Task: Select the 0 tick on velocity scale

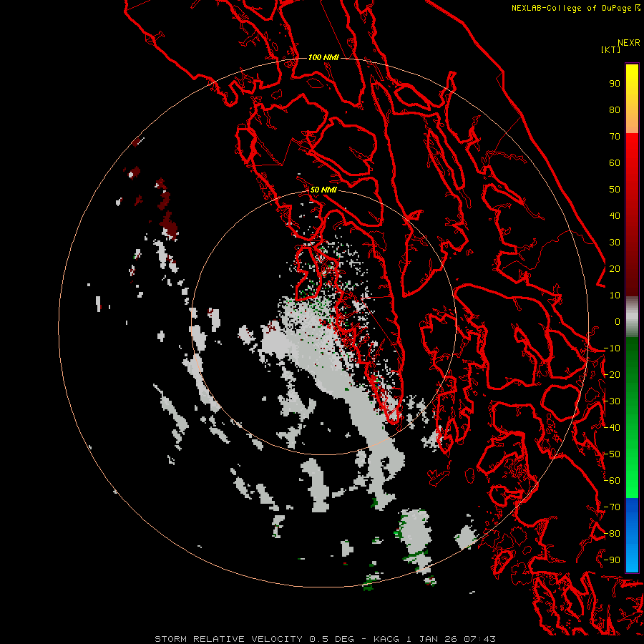Action: pos(618,321)
